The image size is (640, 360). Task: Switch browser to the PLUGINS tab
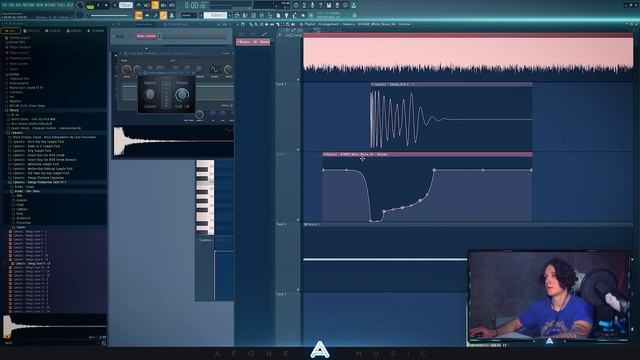pyautogui.click(x=54, y=31)
